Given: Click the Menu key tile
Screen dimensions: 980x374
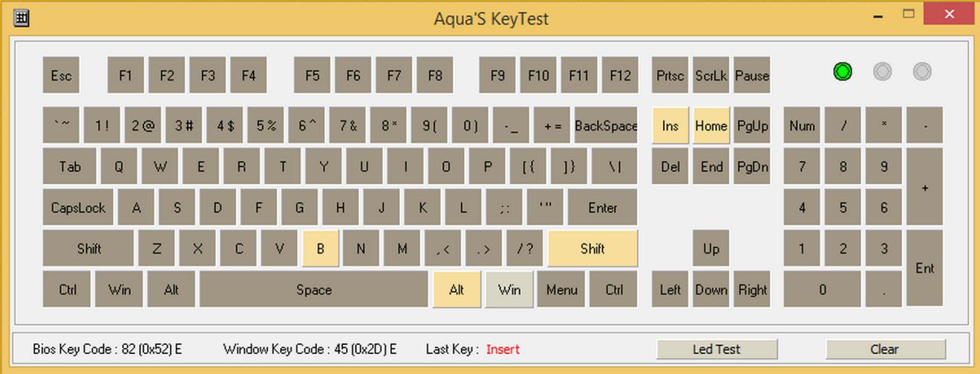Looking at the screenshot, I should point(561,290).
